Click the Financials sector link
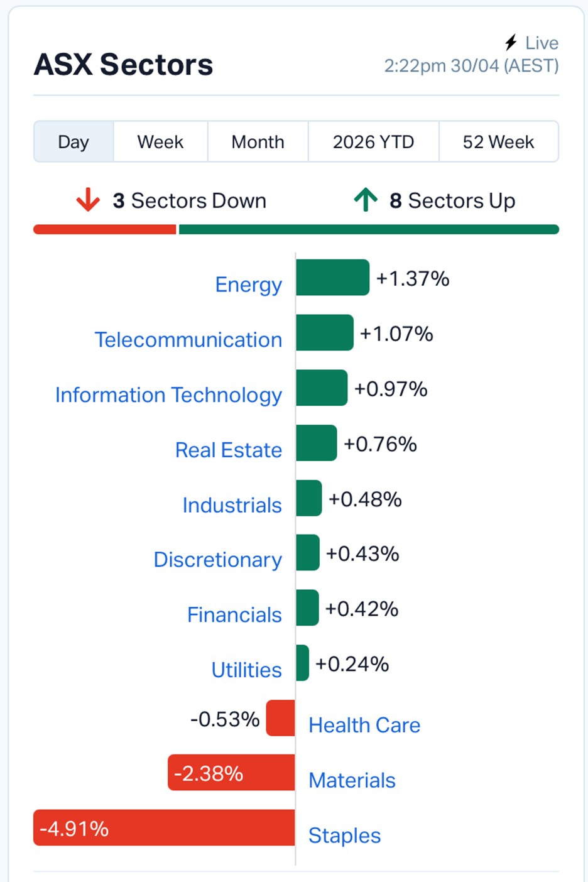The width and height of the screenshot is (588, 882). tap(234, 615)
